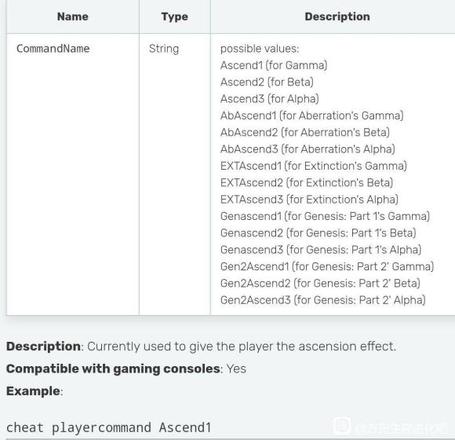Click Gen2Ascend3 Genesis Part 2 Alpha line
This screenshot has width=455, height=440.
[323, 300]
